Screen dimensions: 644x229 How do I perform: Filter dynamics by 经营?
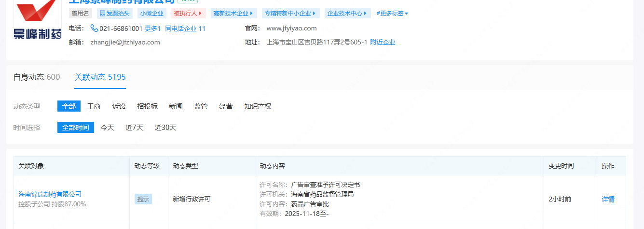[226, 106]
